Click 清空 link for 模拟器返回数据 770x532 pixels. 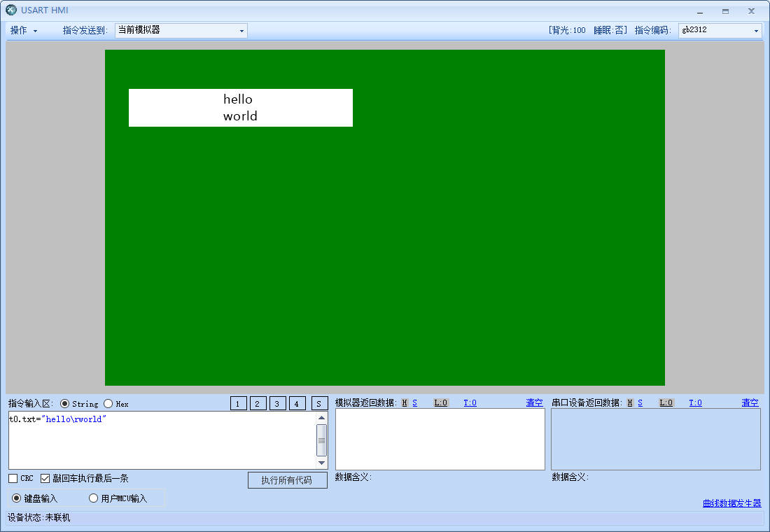534,402
